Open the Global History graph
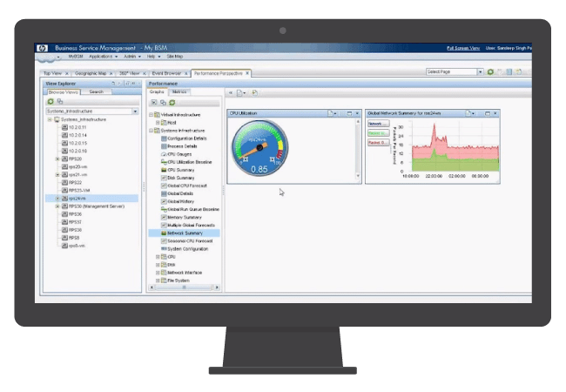The image size is (566, 392). point(178,201)
